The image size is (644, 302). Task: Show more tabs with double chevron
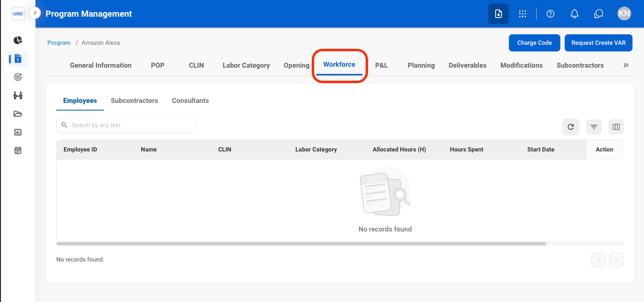click(x=626, y=65)
